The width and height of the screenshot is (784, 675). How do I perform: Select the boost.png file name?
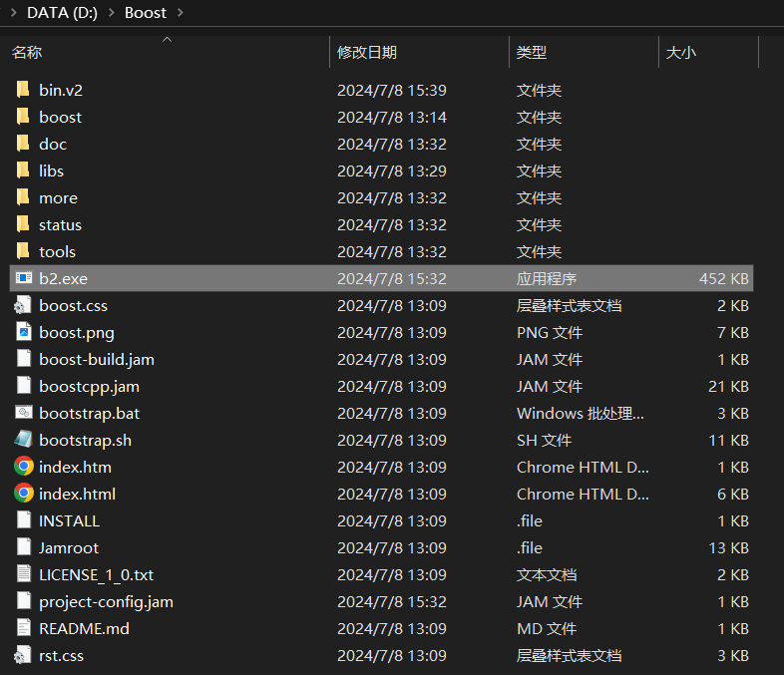pyautogui.click(x=77, y=333)
